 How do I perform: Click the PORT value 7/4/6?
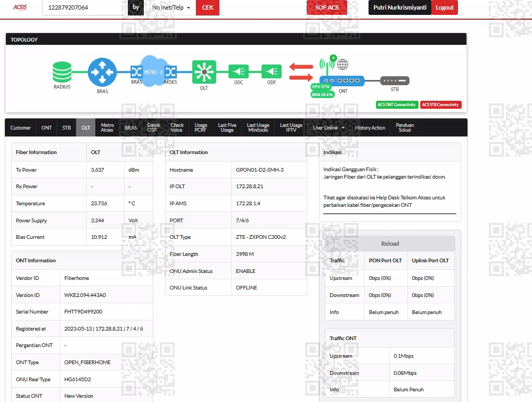click(242, 221)
